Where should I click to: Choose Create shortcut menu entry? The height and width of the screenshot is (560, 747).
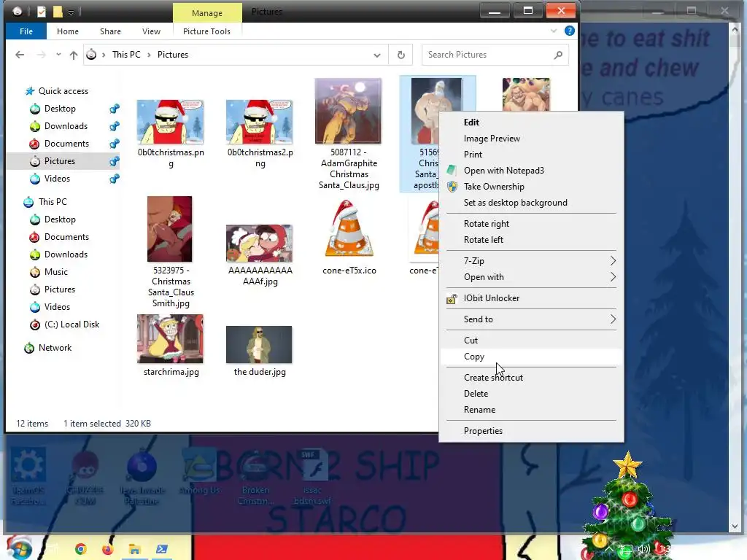tap(531, 378)
